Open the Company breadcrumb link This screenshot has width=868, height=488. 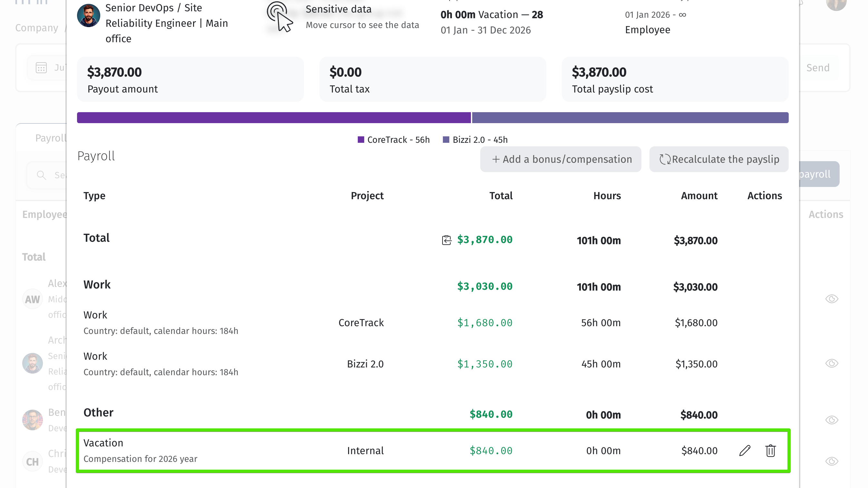(x=36, y=28)
